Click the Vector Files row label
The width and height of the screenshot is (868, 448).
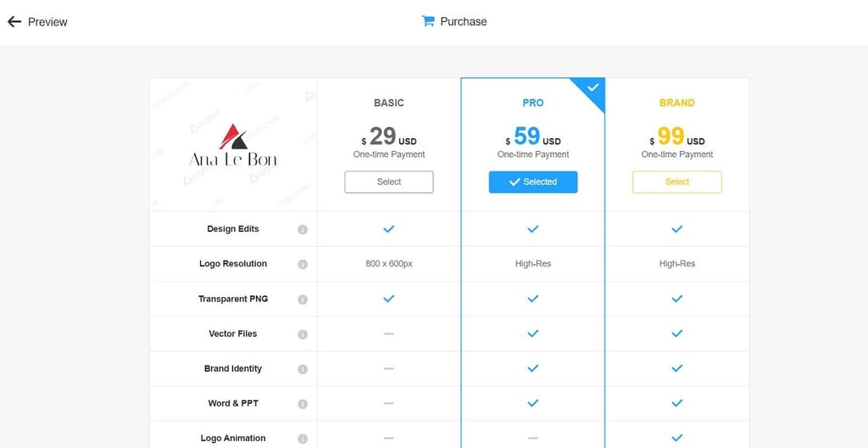(x=233, y=333)
